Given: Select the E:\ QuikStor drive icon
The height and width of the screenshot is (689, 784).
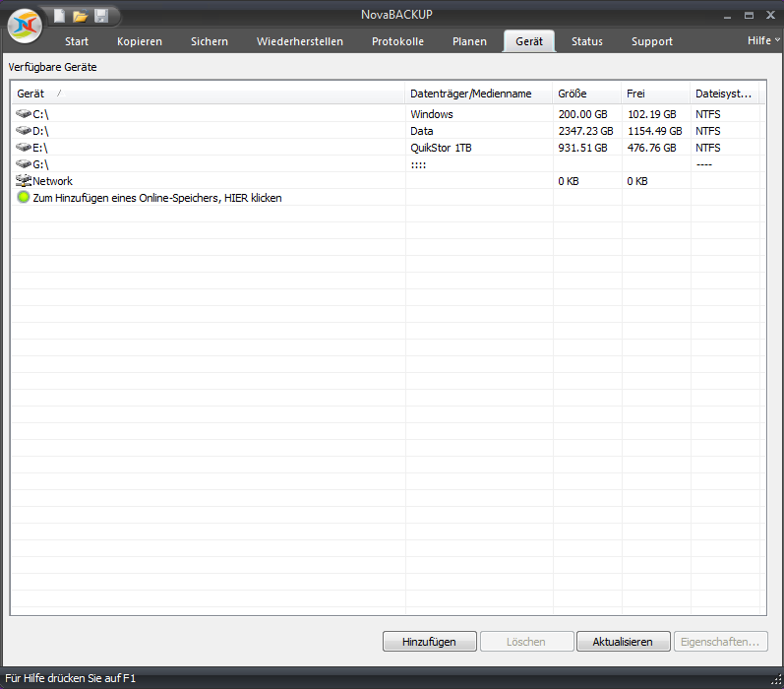Looking at the screenshot, I should (x=24, y=148).
